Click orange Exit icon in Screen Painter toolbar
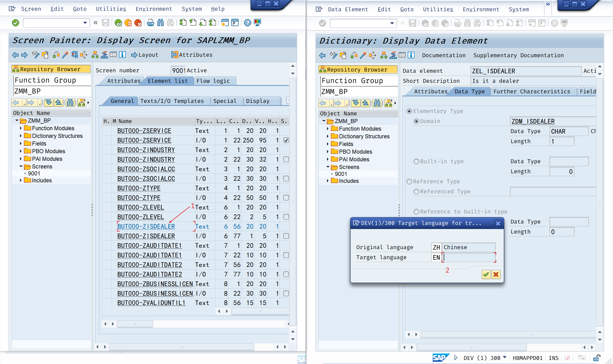Image resolution: width=613 pixels, height=364 pixels. pos(128,23)
